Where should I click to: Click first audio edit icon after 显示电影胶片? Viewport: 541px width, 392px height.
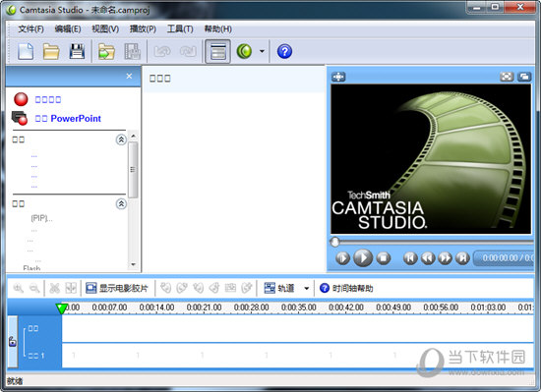point(165,288)
